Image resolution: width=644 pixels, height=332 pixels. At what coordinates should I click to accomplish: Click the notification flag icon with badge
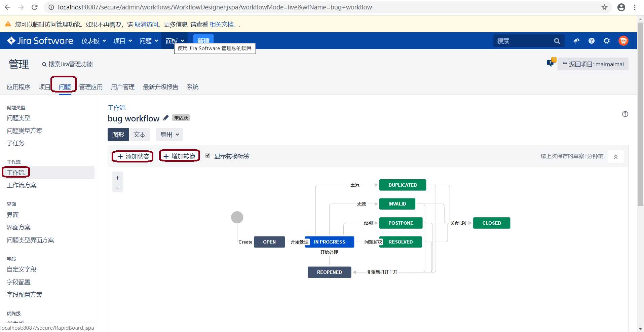pyautogui.click(x=551, y=62)
